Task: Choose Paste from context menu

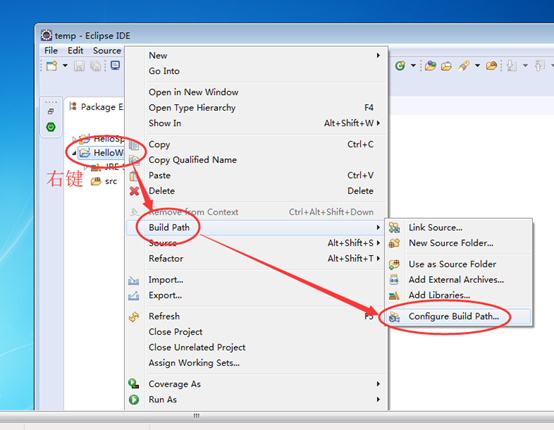Action: tap(257, 176)
